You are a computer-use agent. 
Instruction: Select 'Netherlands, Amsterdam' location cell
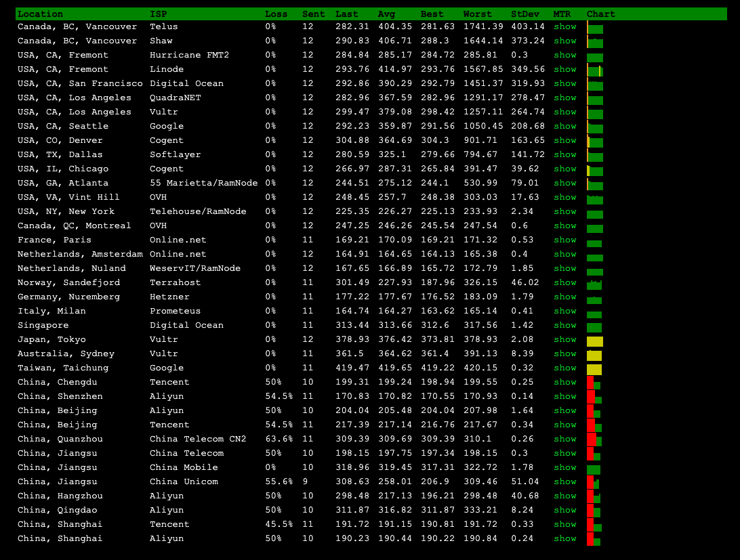[80, 254]
